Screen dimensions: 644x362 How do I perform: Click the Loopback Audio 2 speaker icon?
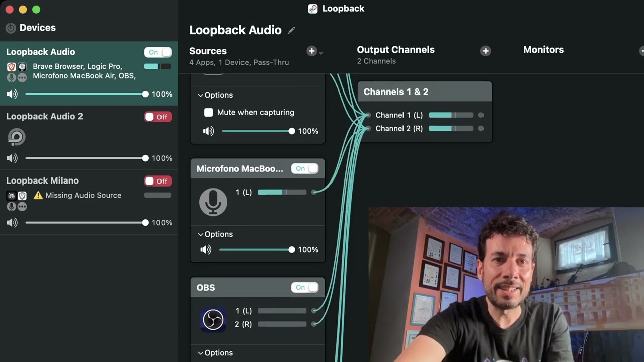(12, 158)
